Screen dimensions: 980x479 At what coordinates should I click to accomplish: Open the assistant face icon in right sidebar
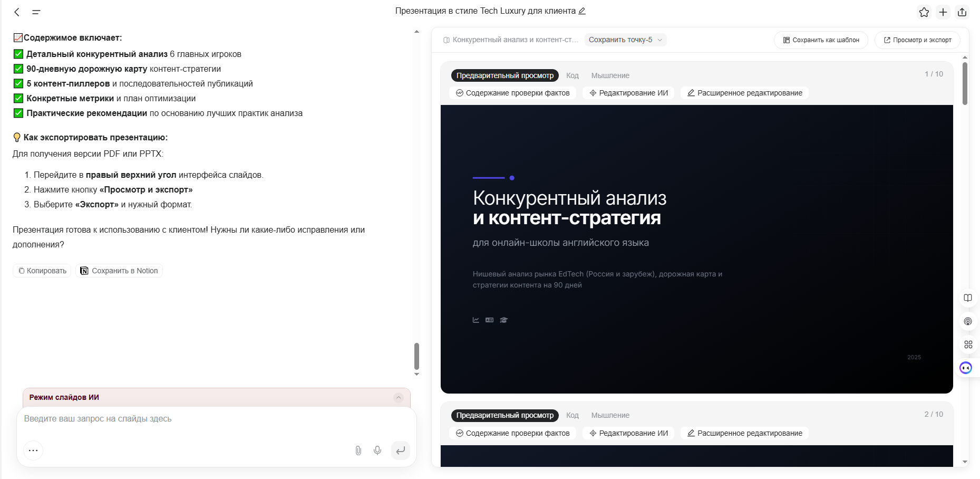click(x=966, y=368)
